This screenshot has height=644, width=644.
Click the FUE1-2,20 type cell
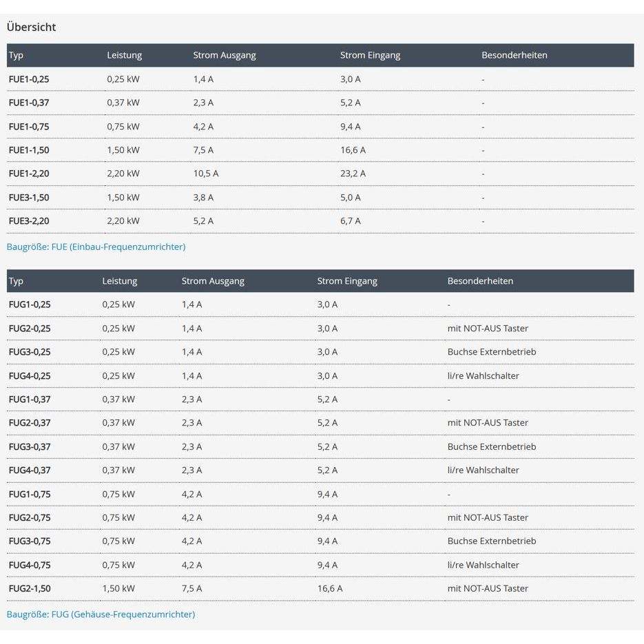[x=29, y=174]
